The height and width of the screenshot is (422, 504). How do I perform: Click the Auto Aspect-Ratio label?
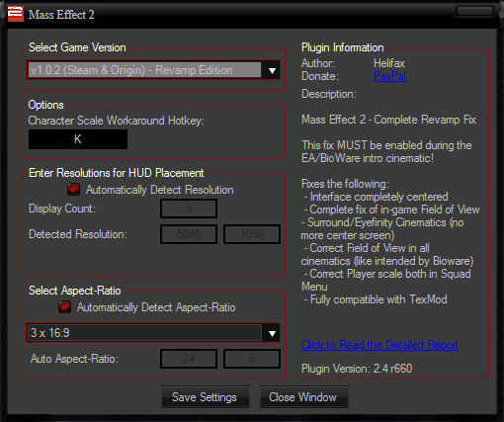pyautogui.click(x=74, y=359)
